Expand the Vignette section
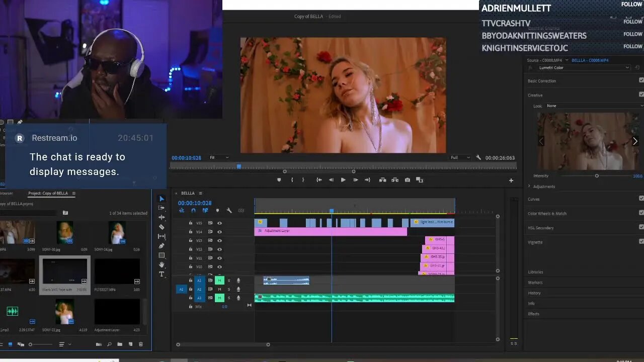644x362 pixels. coord(535,242)
